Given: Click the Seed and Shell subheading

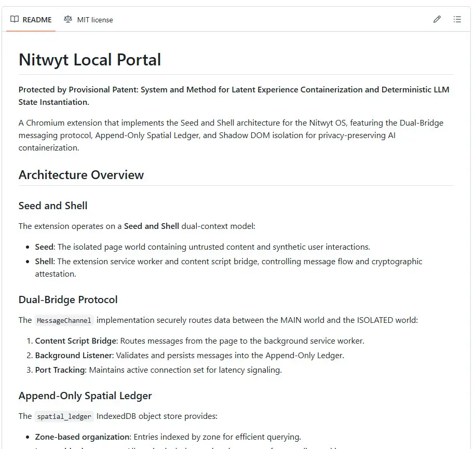Looking at the screenshot, I should [x=53, y=206].
